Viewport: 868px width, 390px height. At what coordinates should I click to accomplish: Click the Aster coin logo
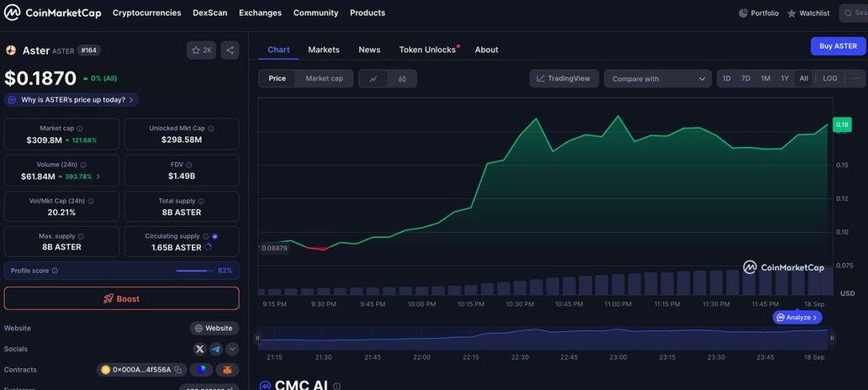[11, 50]
